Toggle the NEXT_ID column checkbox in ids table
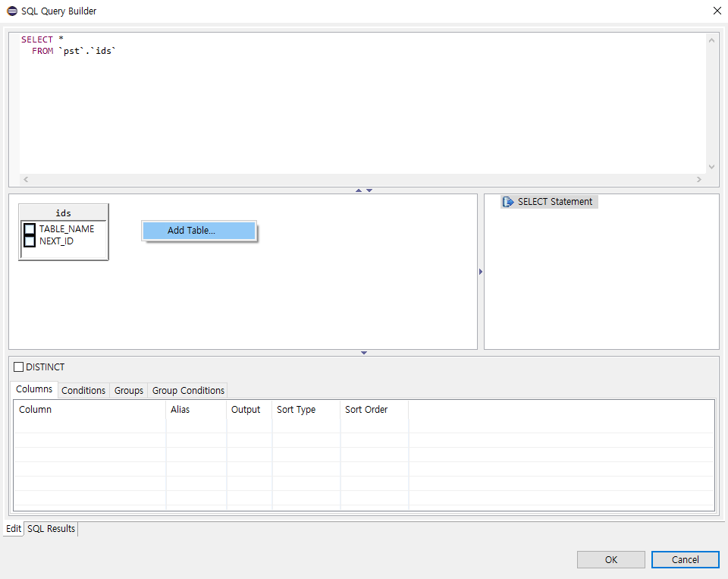This screenshot has width=728, height=579. tap(29, 241)
